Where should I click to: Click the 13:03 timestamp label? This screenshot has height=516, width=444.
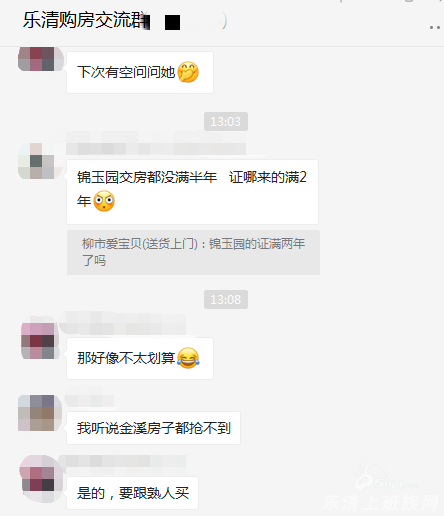pyautogui.click(x=226, y=121)
